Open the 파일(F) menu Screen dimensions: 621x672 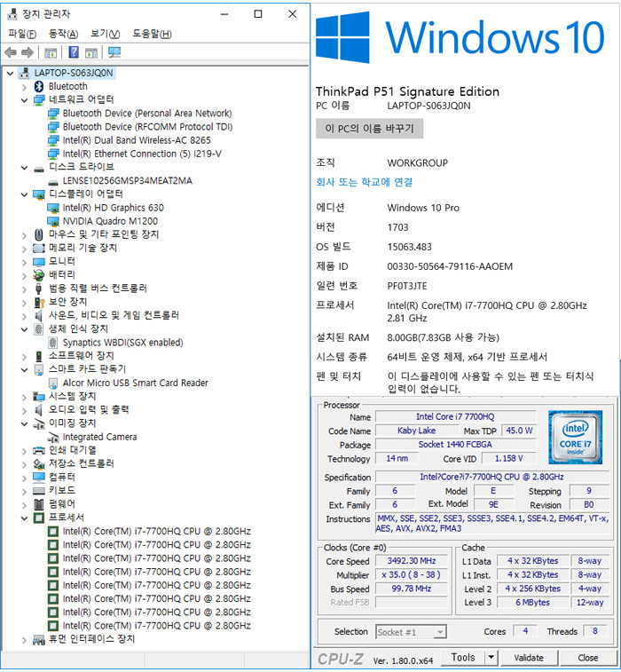point(22,34)
